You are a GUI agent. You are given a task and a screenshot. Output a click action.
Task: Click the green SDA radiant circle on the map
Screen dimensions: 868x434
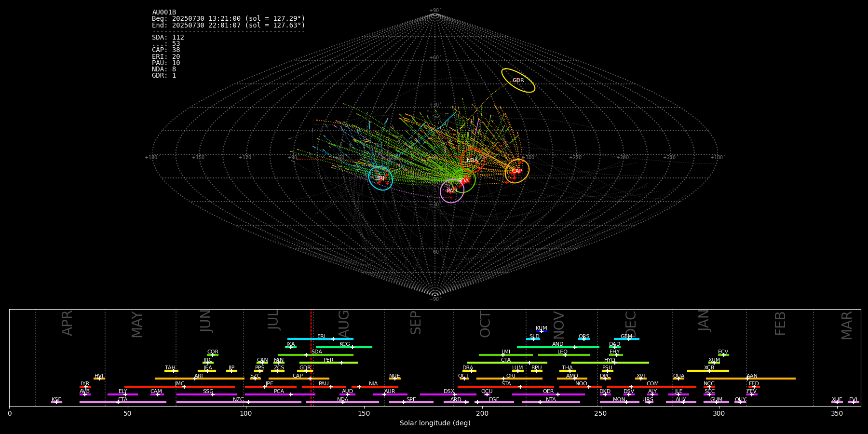(x=463, y=181)
